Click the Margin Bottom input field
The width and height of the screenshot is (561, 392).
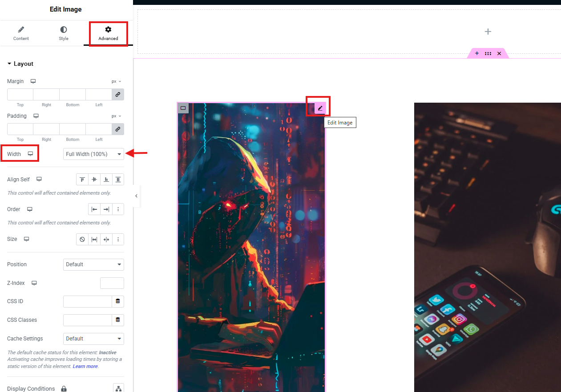73,94
